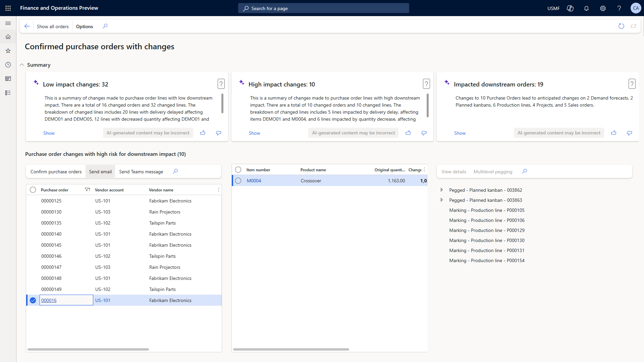This screenshot has height=362, width=644.
Task: Click Send Teams message button
Action: [141, 172]
